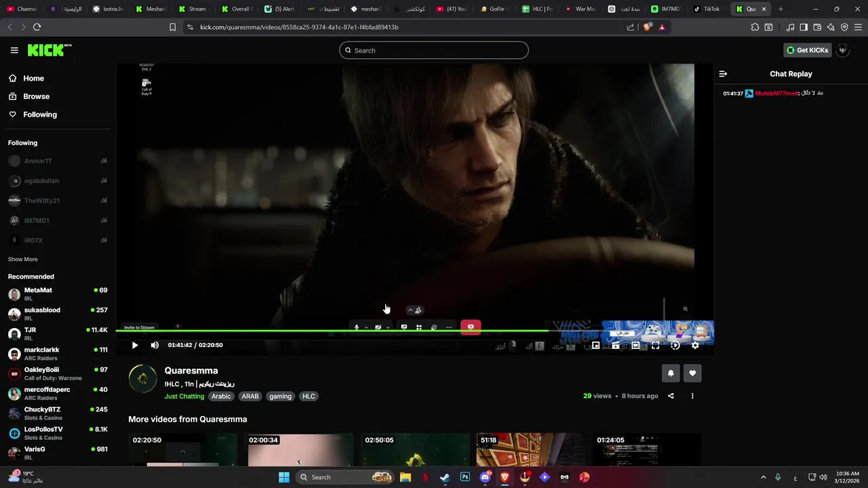868x488 pixels.
Task: Switch to the botrix.live tab
Action: pyautogui.click(x=108, y=9)
